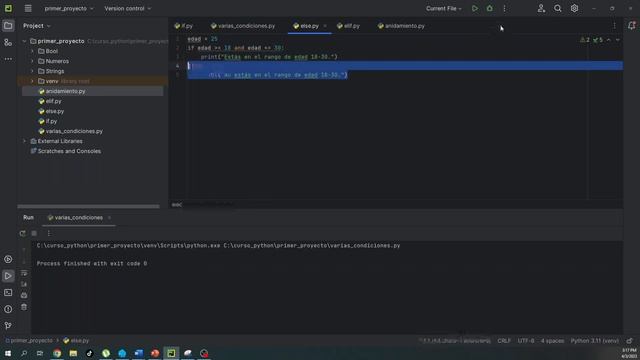The height and width of the screenshot is (360, 640).
Task: Open Current File run configuration dropdown
Action: click(x=444, y=8)
